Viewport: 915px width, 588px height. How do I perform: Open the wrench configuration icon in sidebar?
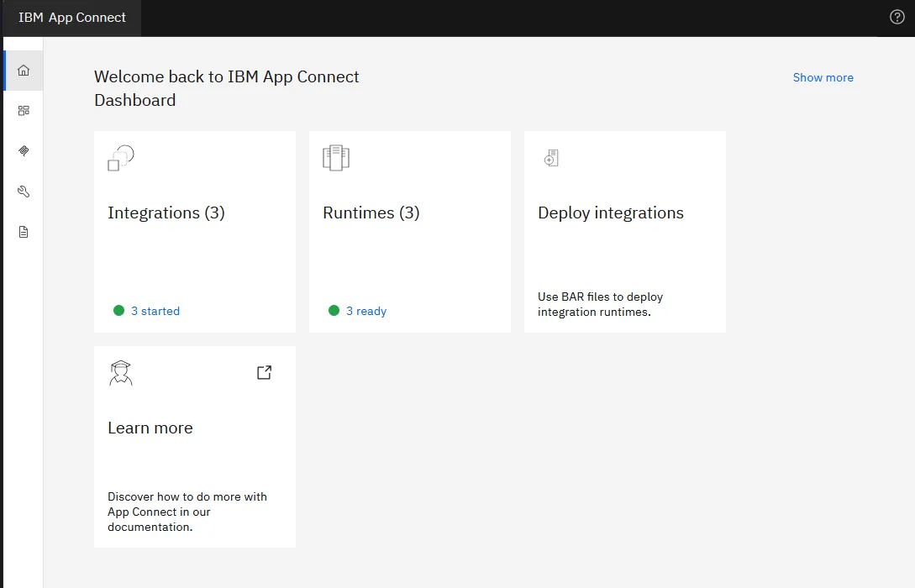pos(24,192)
